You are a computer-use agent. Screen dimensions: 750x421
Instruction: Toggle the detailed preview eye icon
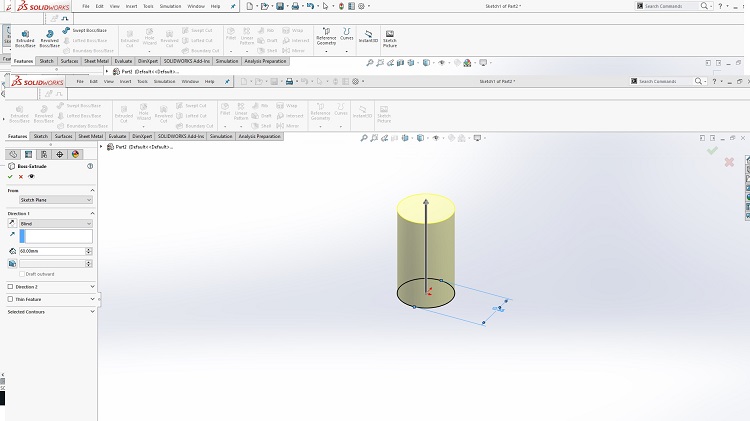[x=32, y=177]
